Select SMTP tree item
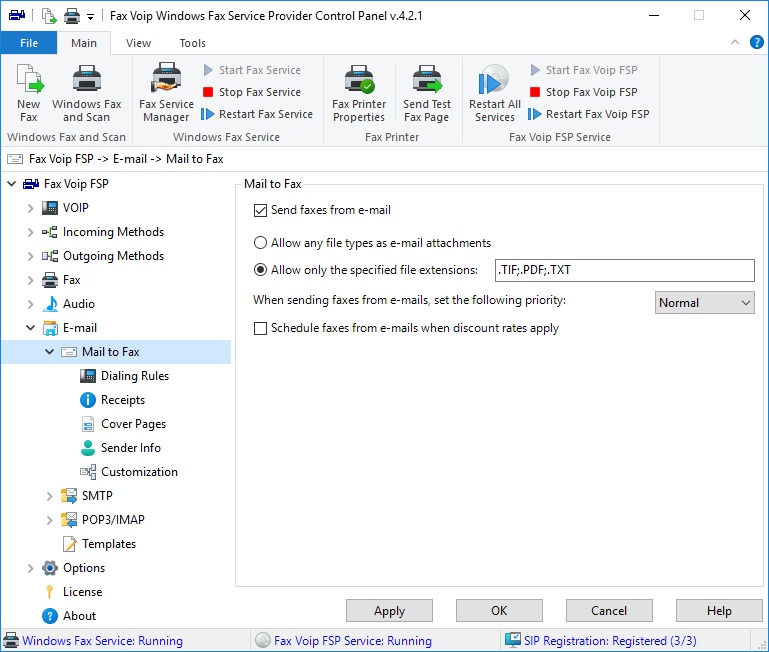 click(97, 496)
